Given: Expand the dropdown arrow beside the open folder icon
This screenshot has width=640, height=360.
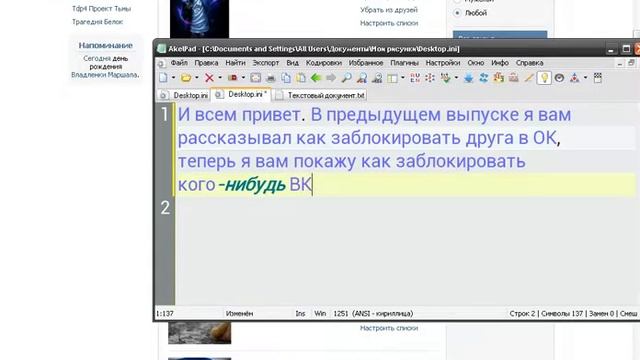Looking at the screenshot, I should click(196, 78).
